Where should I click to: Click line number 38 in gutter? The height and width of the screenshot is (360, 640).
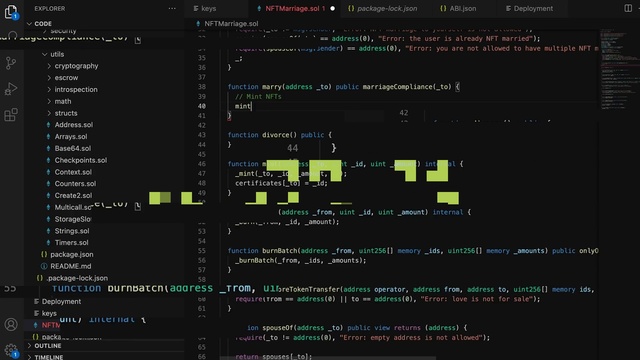click(x=202, y=87)
